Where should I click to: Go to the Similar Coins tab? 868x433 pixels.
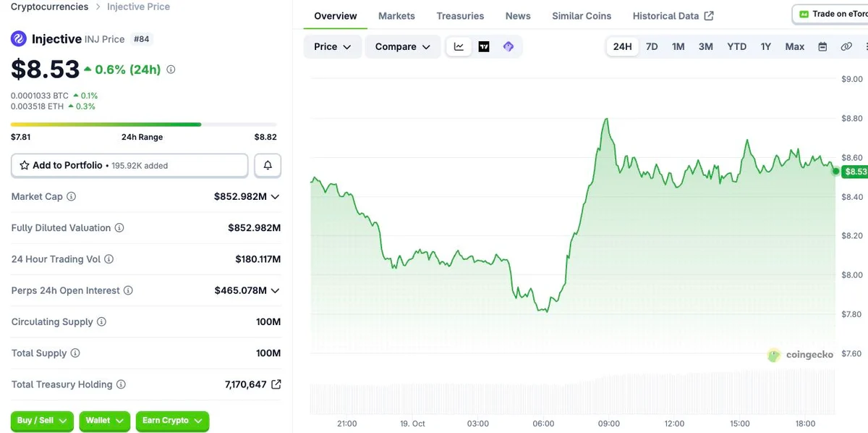(582, 16)
